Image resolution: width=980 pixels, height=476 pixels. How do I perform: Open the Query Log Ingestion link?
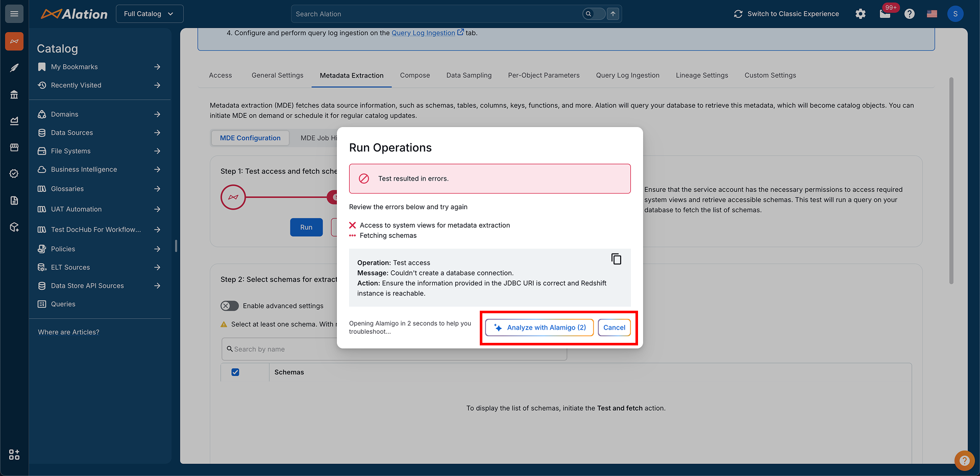point(423,33)
